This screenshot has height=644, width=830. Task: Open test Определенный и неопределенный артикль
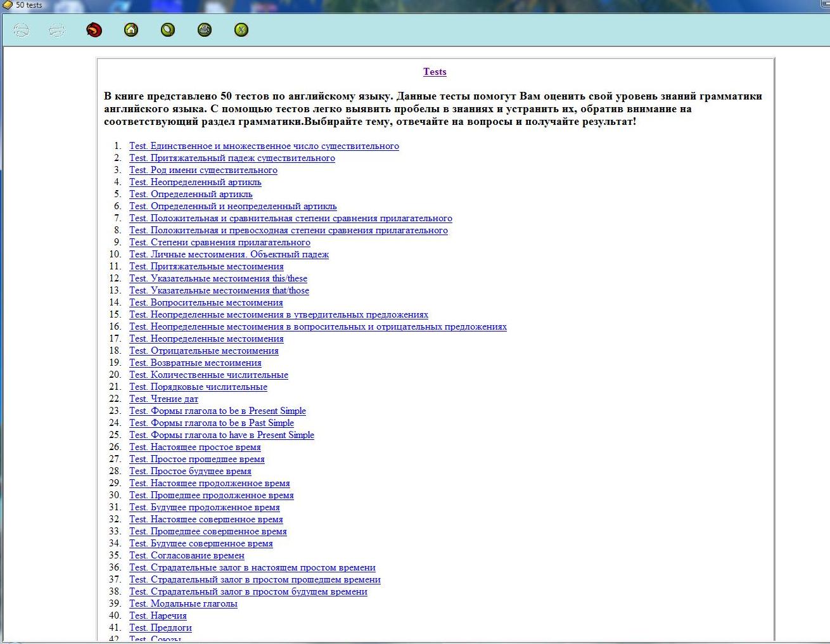coord(233,206)
